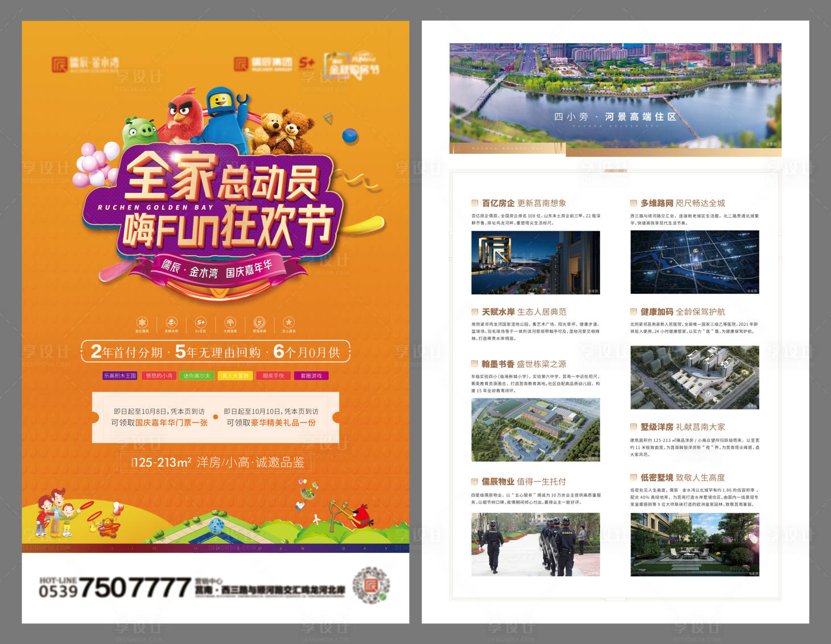Select the 乐高积木王国 purple tag
Viewport: 831px width, 644px height.
120,376
